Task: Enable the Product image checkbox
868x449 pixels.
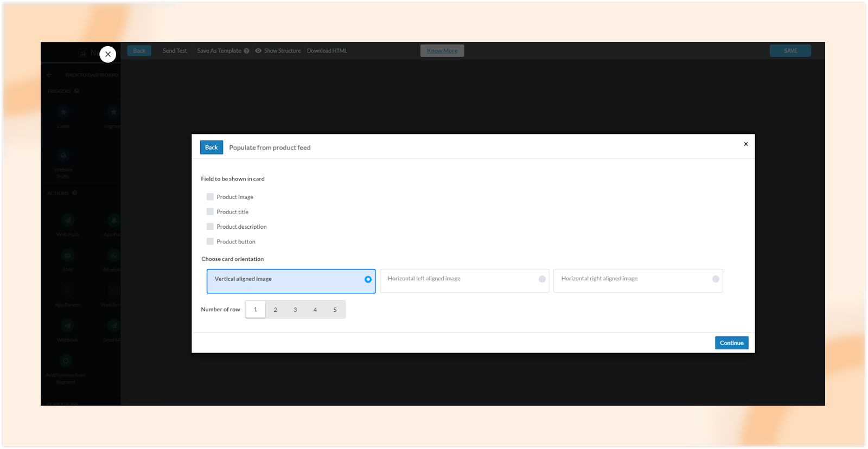Action: (x=210, y=197)
